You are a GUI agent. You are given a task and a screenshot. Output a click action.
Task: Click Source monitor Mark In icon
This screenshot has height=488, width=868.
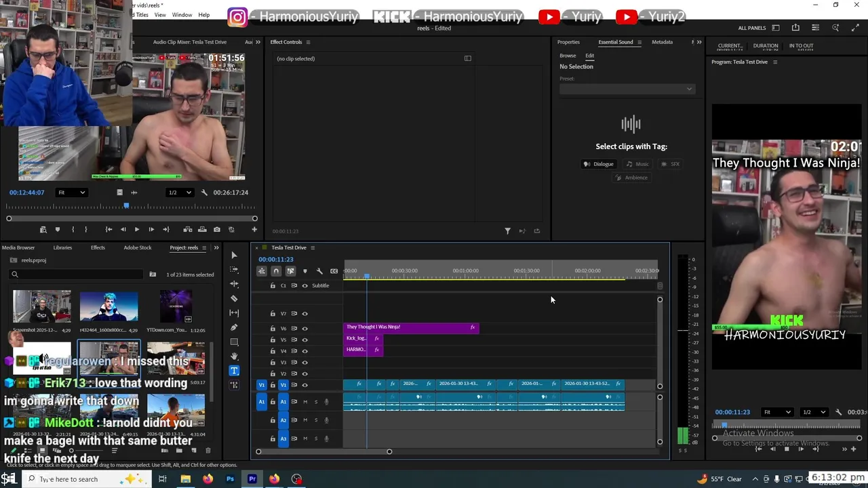pos(73,230)
